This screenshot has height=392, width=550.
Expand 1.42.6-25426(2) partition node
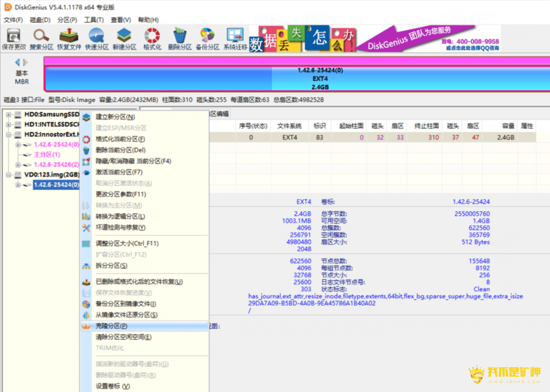click(18, 165)
